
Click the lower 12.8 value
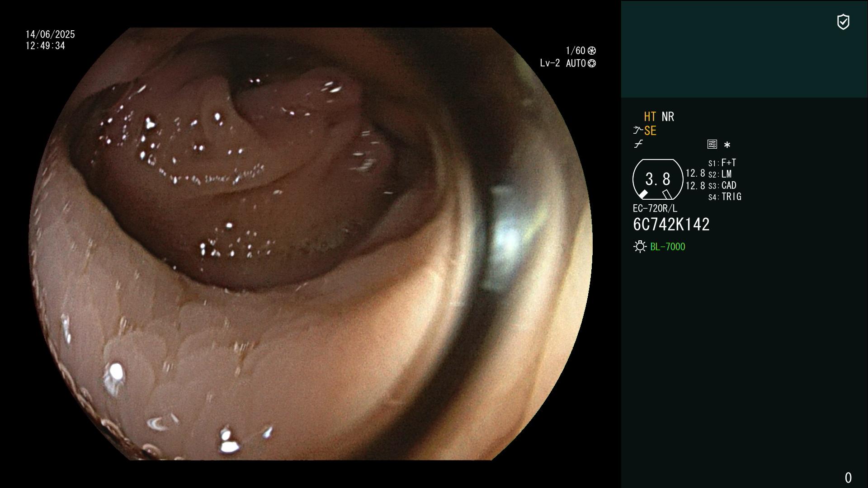(x=695, y=186)
